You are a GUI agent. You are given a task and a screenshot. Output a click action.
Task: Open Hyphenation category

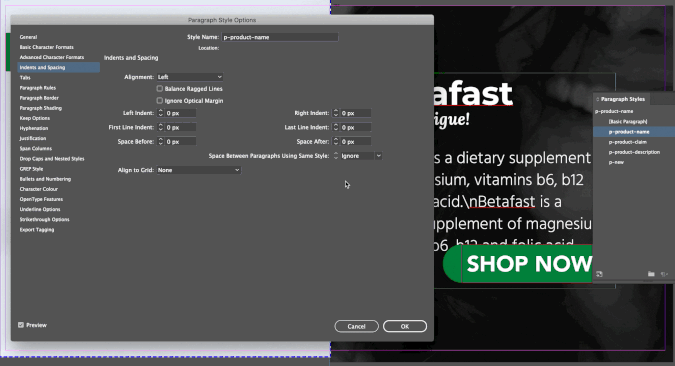coord(34,128)
